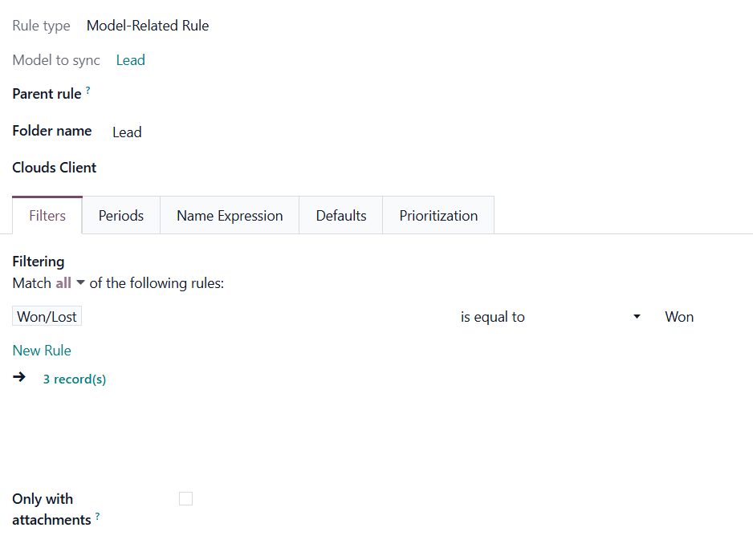The height and width of the screenshot is (560, 753).
Task: Enable the Only with attachments checkbox
Action: click(x=185, y=499)
